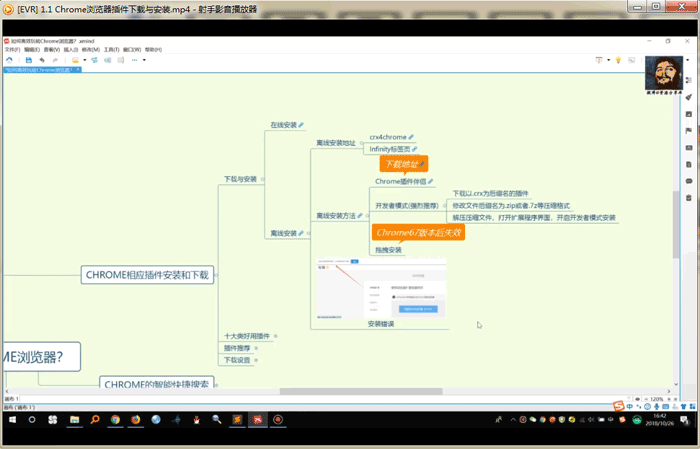The height and width of the screenshot is (449, 700).
Task: Select the 下载以.crx为后缀名的插件 topic
Action: coord(490,193)
